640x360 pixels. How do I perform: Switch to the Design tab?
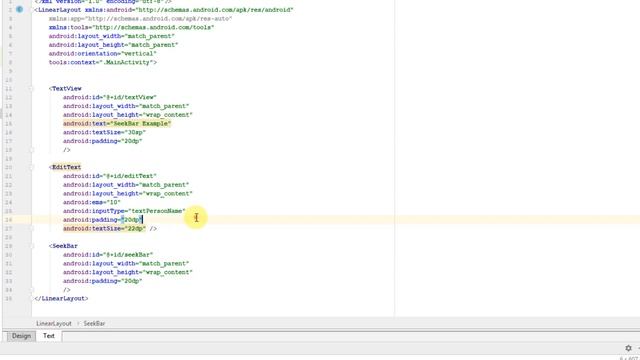tap(21, 336)
